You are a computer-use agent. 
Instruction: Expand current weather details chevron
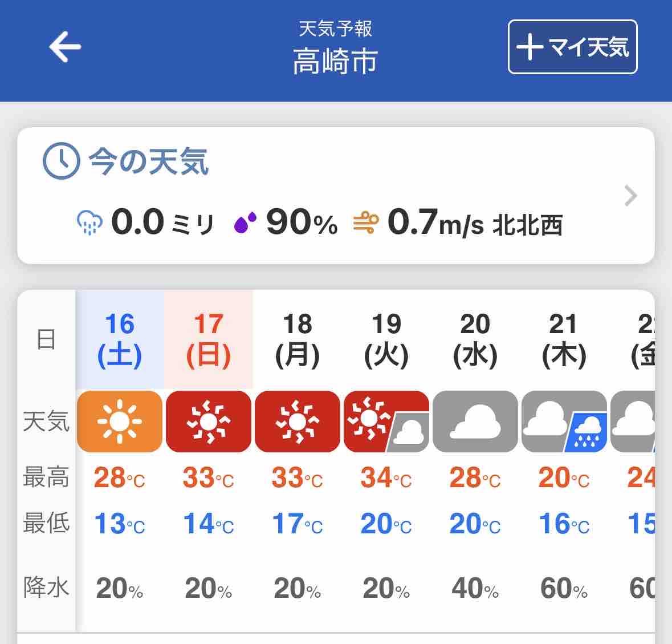tap(630, 196)
